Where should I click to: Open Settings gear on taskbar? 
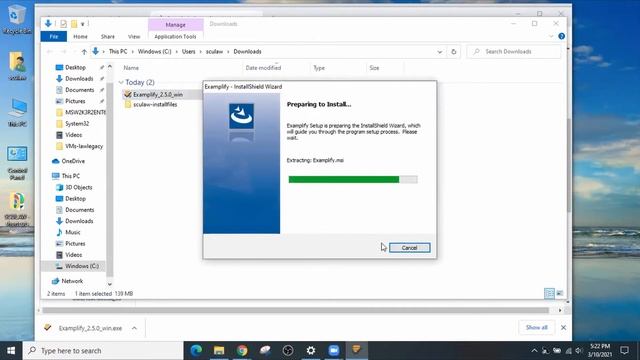click(311, 351)
